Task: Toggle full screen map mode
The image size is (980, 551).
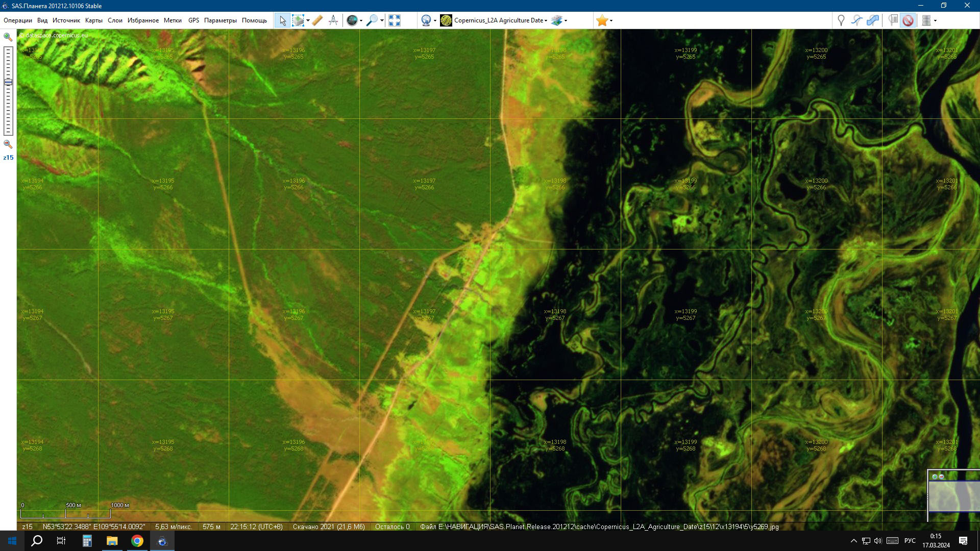Action: (x=395, y=20)
